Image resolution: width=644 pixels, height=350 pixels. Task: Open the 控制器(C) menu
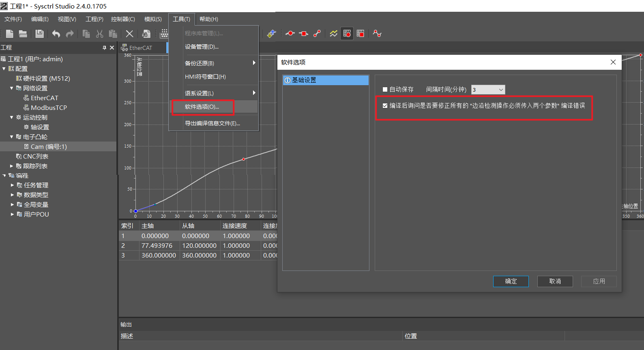click(123, 19)
